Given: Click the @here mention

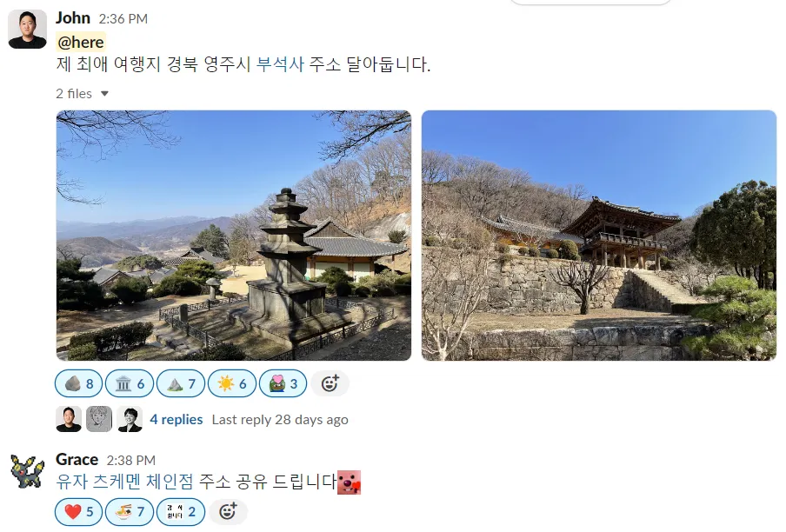Looking at the screenshot, I should click(81, 42).
